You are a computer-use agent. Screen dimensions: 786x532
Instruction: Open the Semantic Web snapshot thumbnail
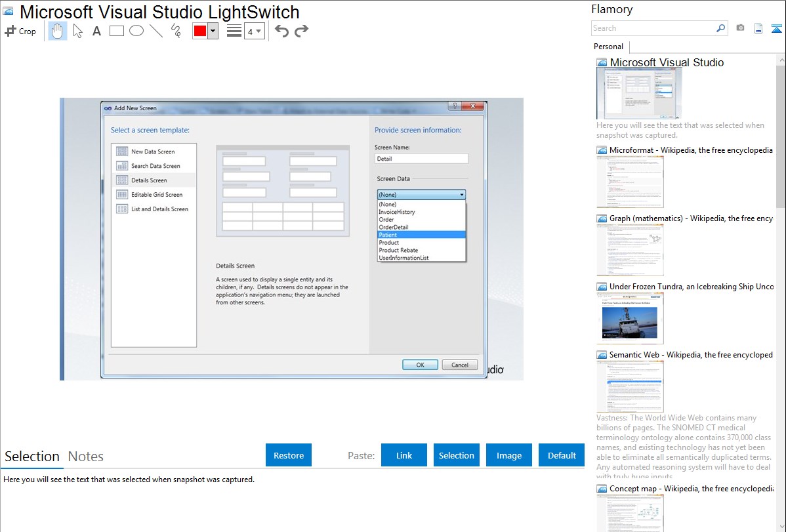tap(630, 386)
